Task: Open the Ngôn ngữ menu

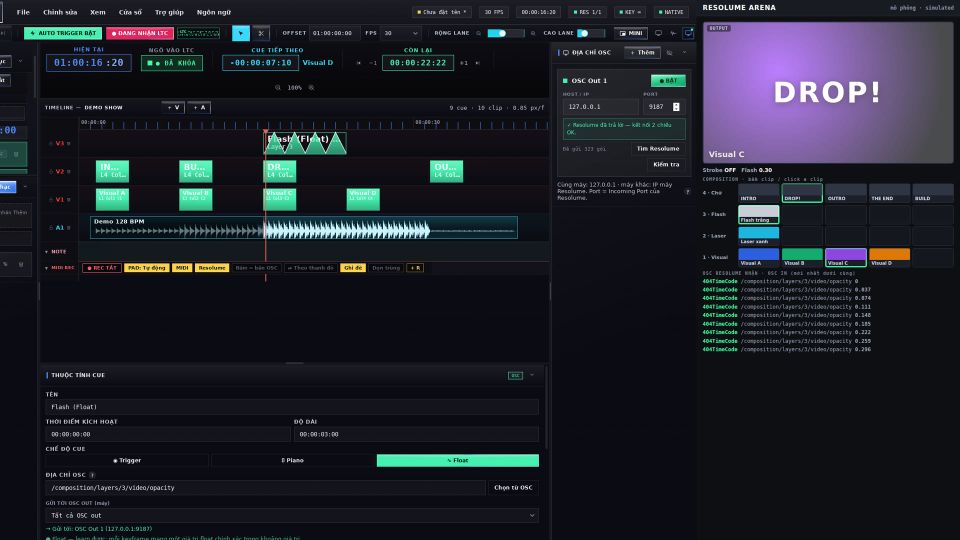Action: (214, 12)
